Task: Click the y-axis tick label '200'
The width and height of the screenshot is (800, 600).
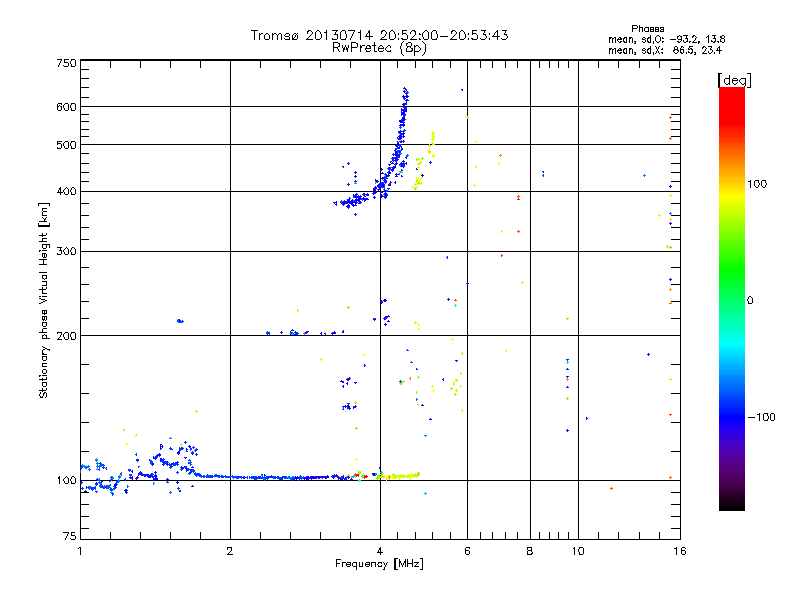Action: tap(66, 336)
